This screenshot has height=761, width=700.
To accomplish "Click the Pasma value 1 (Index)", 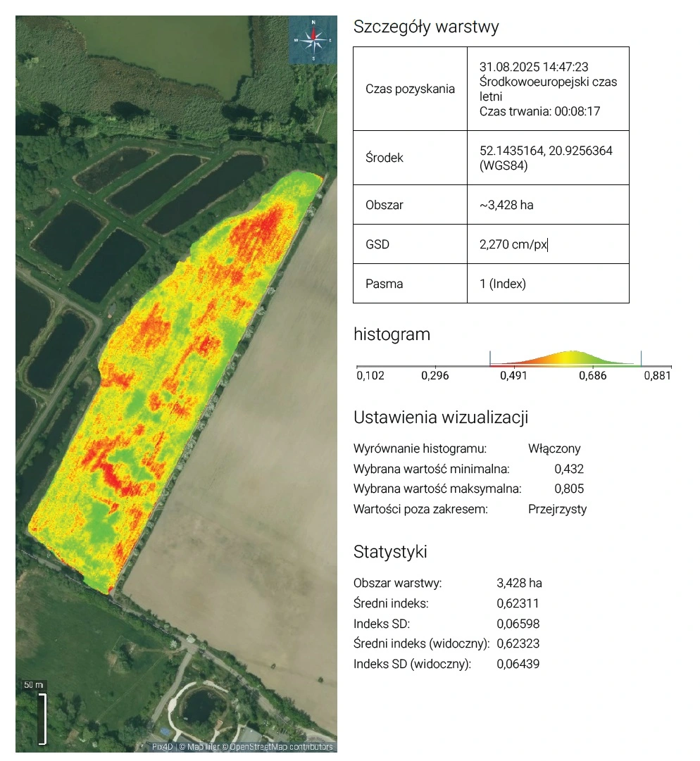I will [x=502, y=284].
